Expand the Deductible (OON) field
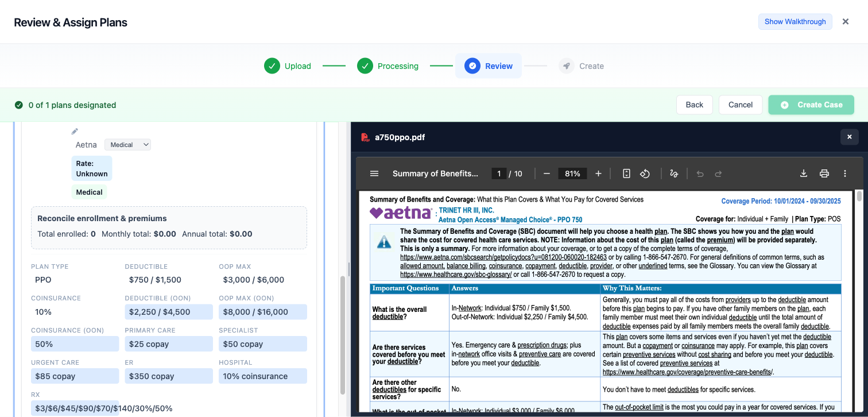 click(168, 311)
